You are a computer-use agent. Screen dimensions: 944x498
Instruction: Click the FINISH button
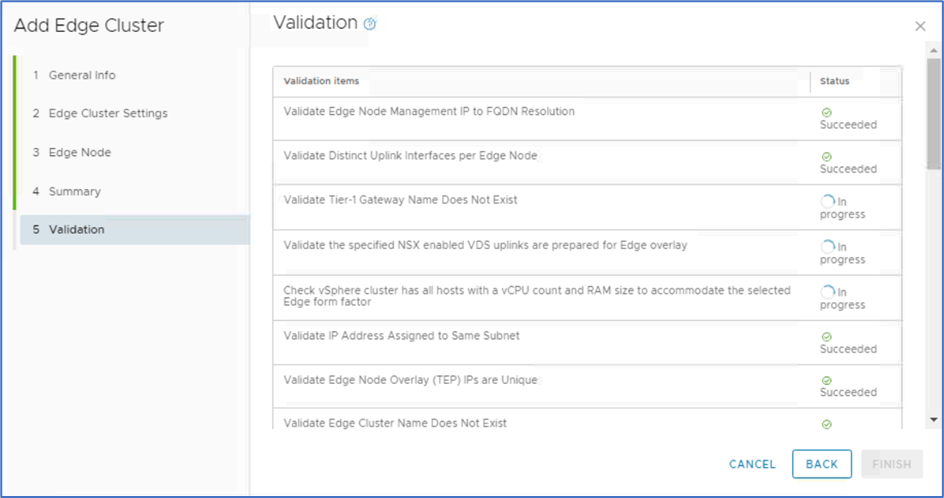pyautogui.click(x=890, y=464)
